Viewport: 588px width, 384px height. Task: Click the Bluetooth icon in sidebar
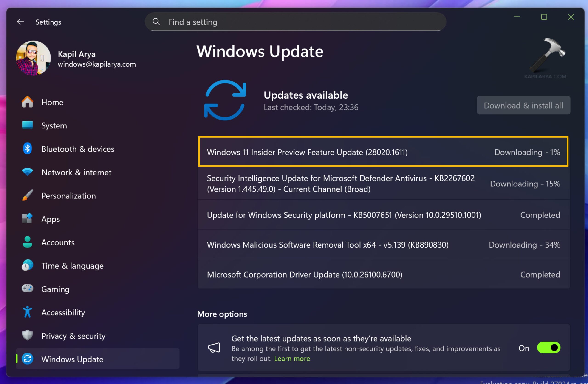tap(27, 149)
